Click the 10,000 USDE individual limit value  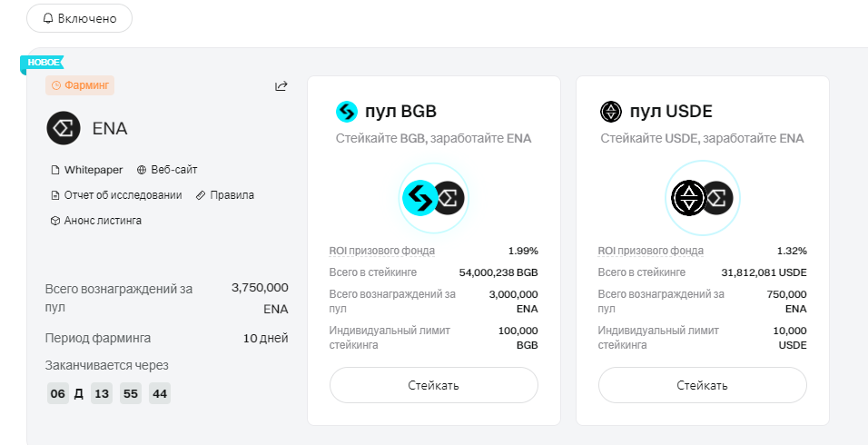[x=790, y=338]
